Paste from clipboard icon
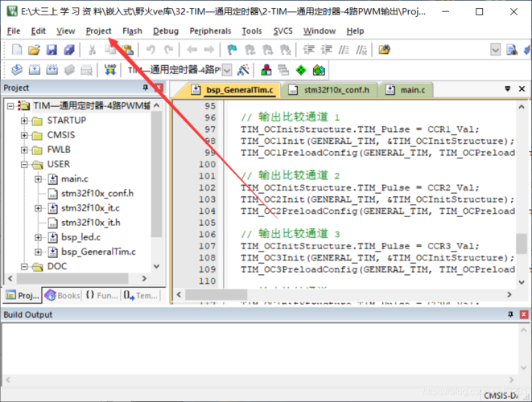532x402 pixels. click(x=128, y=50)
